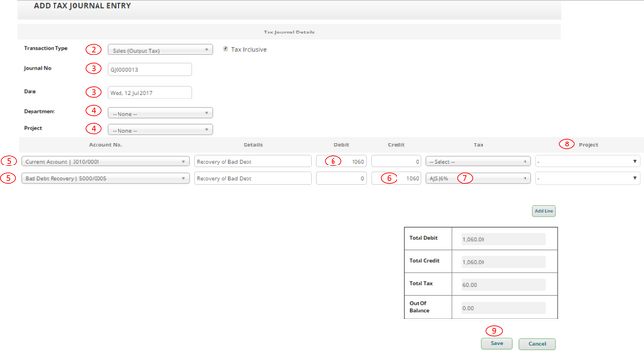The image size is (644, 352).
Task: Click the Debit field showing 1060
Action: coord(341,162)
